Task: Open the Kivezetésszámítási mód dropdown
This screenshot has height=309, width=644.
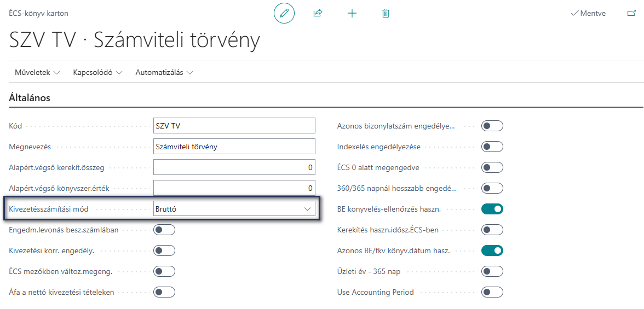Action: 234,209
